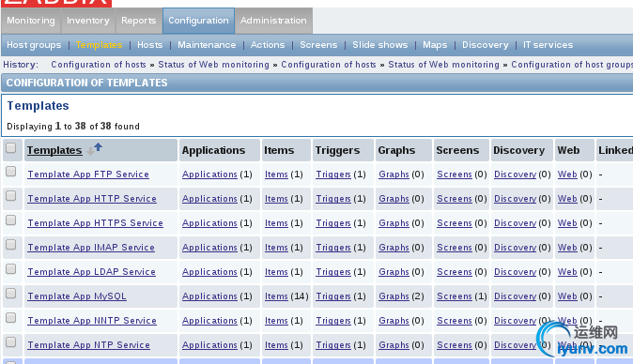Viewport: 633px width, 364px height.
Task: Open Template App HTTP Service link
Action: pos(92,199)
